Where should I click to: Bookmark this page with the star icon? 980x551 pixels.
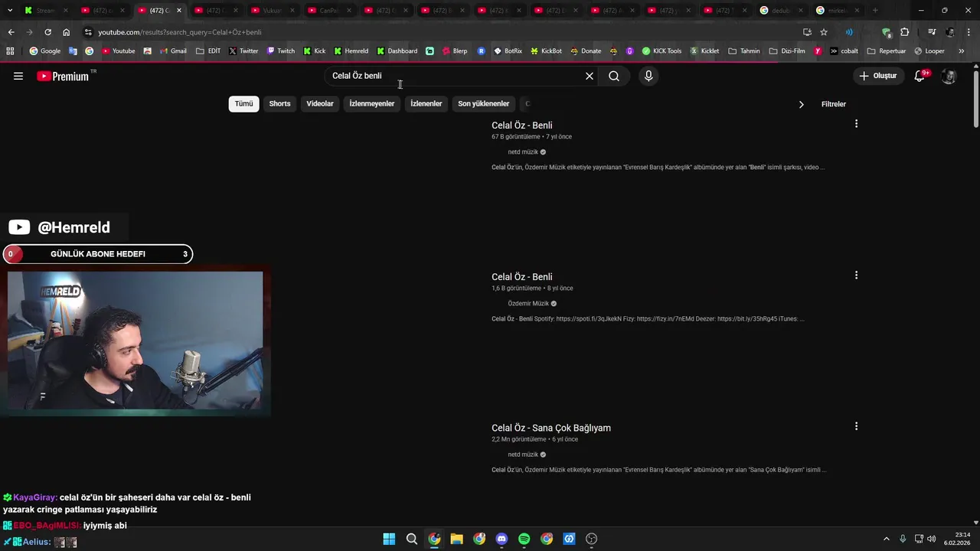click(824, 32)
